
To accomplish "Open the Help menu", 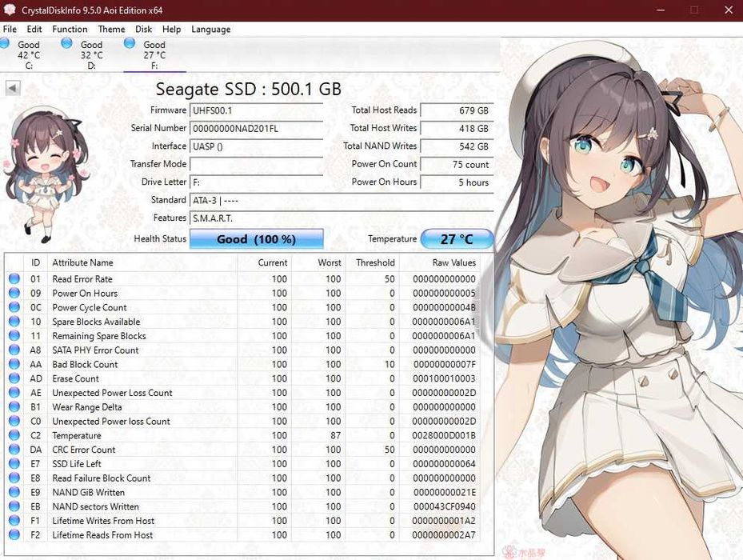I will pos(171,30).
